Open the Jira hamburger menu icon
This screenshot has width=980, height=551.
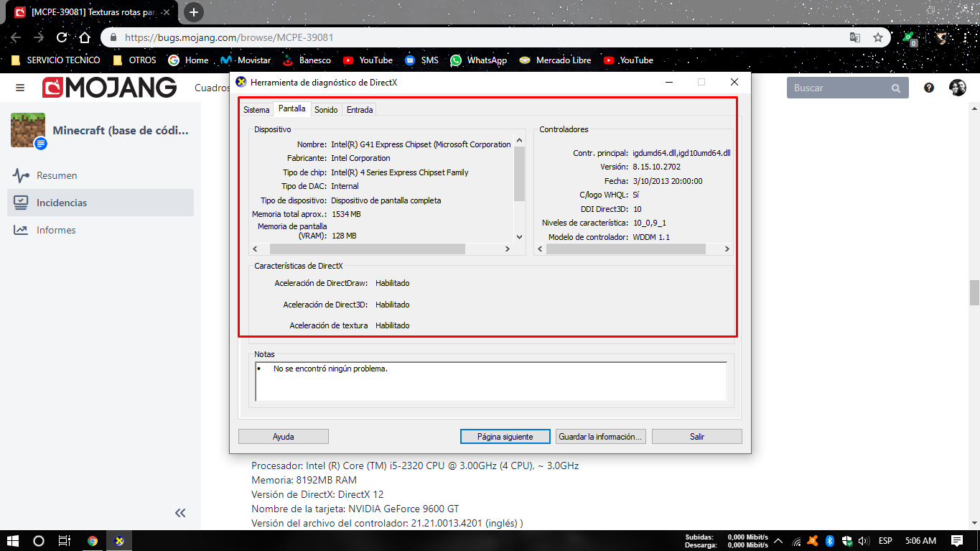click(20, 88)
